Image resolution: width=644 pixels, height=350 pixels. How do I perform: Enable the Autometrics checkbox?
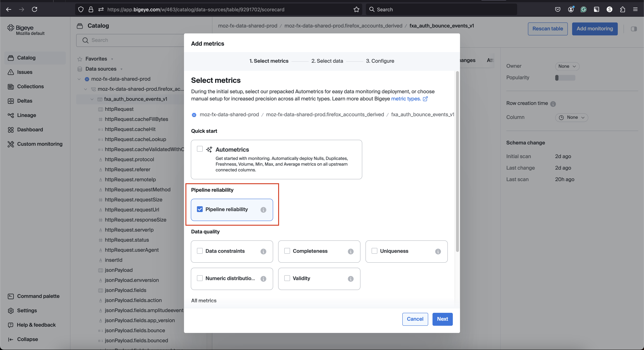point(199,149)
